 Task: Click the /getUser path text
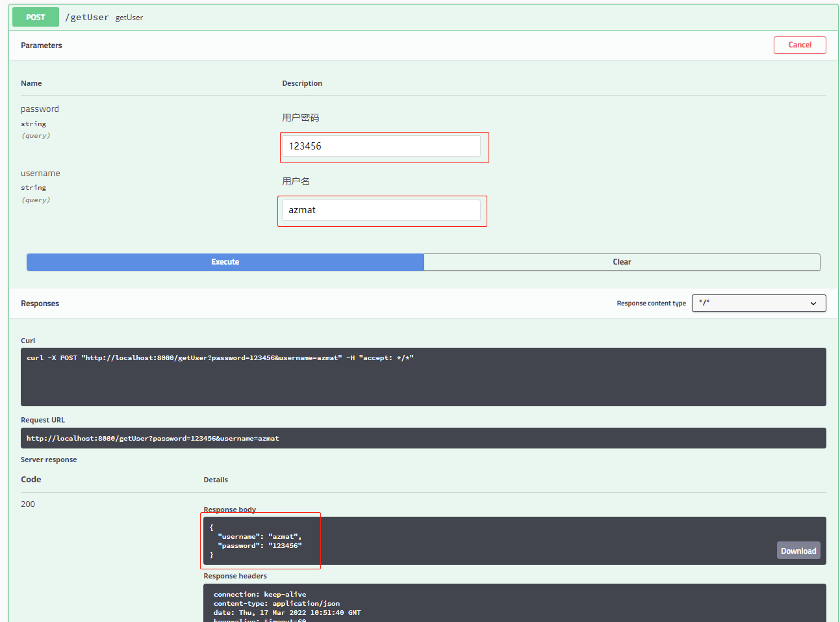point(87,18)
